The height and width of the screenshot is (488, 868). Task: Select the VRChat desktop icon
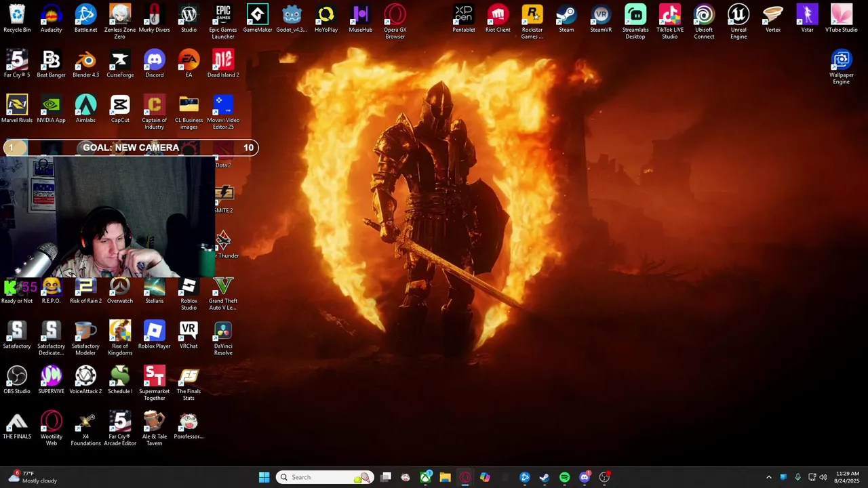point(189,335)
